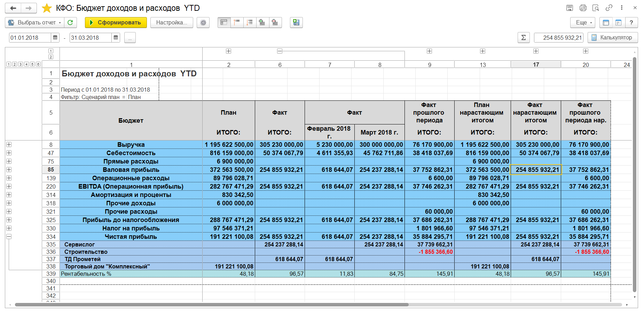Click the Сформировать button

coord(115,23)
